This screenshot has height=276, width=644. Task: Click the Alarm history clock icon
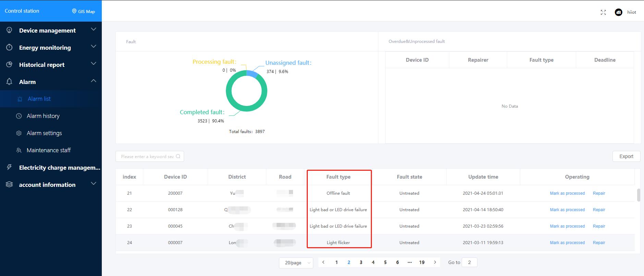[19, 116]
